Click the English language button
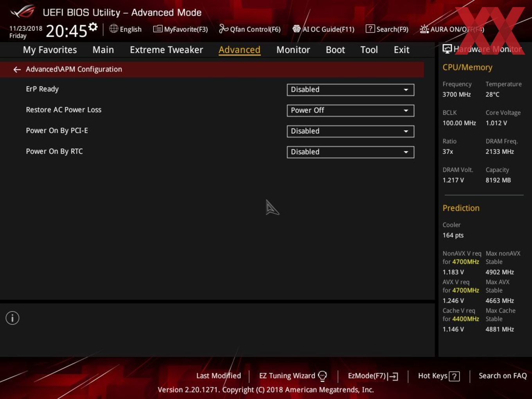Screen dimensions: 532x399 pyautogui.click(x=126, y=29)
